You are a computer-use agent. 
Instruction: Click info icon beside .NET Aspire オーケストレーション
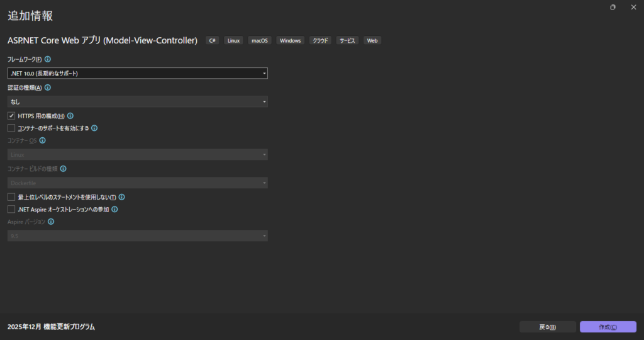(114, 209)
